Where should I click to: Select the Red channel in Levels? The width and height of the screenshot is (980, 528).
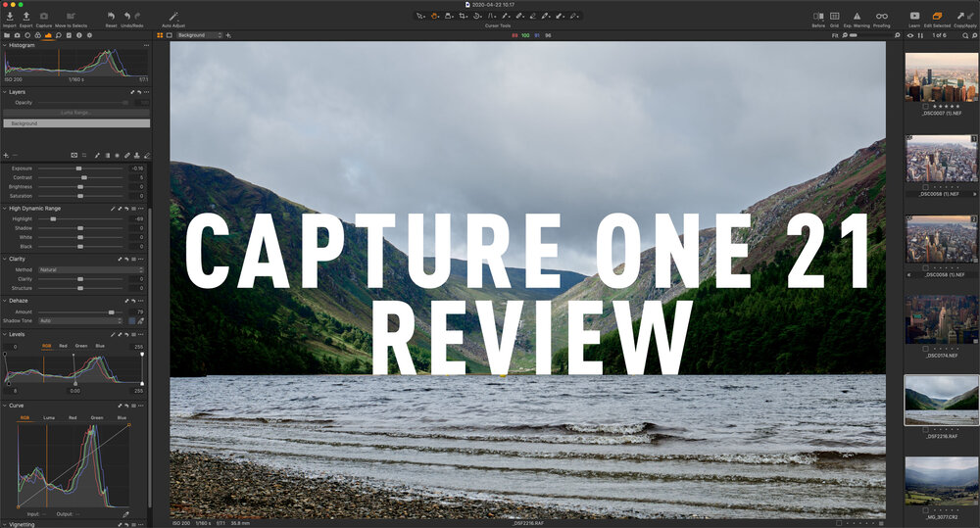[63, 346]
